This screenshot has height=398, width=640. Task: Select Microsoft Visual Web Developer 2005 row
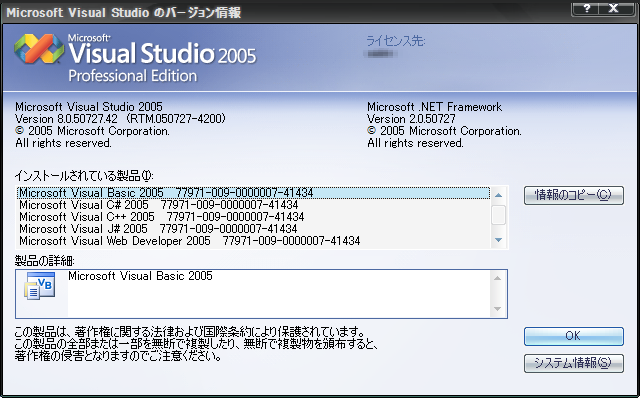253,241
